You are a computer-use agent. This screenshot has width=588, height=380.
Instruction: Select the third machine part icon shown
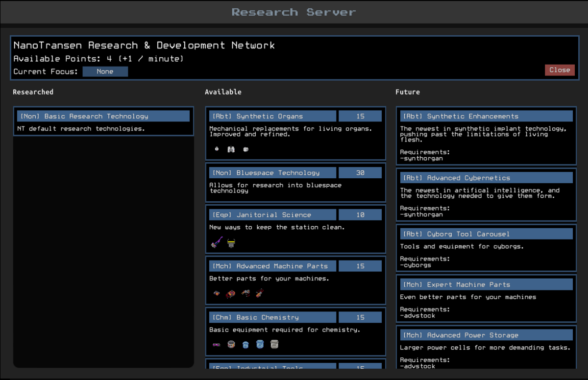245,292
